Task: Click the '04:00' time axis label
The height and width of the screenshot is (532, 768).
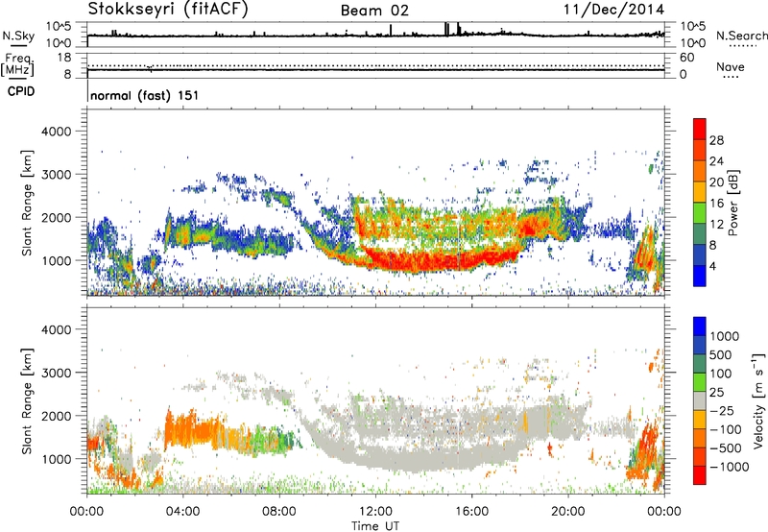Action: (182, 512)
